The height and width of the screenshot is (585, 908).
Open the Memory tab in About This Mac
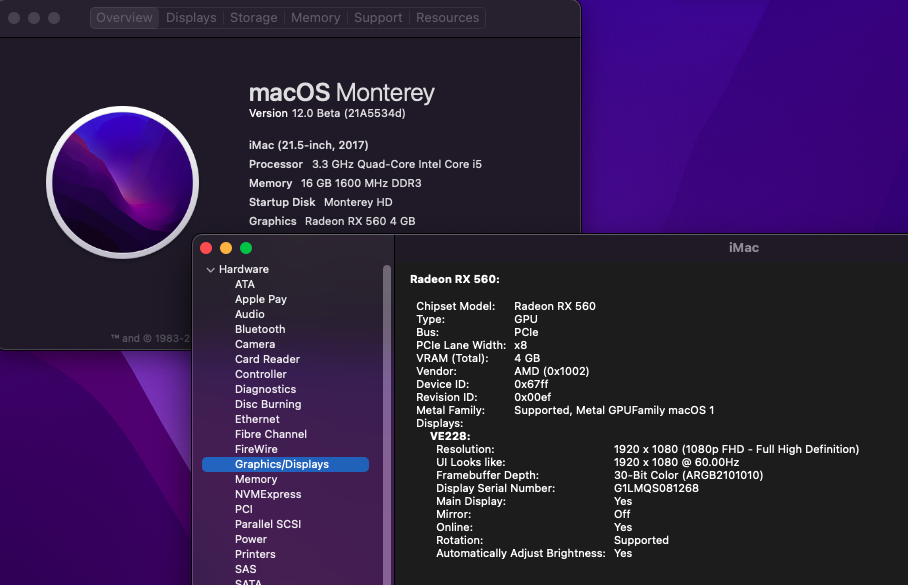316,18
